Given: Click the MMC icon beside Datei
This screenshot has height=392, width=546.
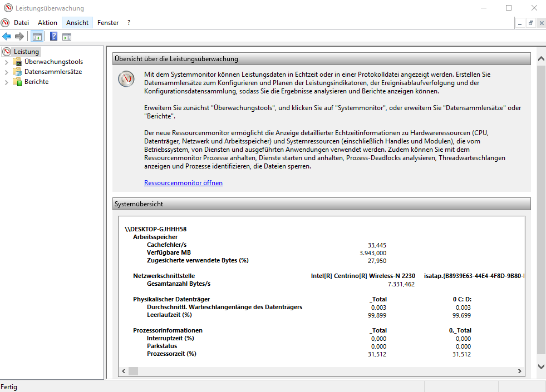Looking at the screenshot, I should pyautogui.click(x=5, y=23).
